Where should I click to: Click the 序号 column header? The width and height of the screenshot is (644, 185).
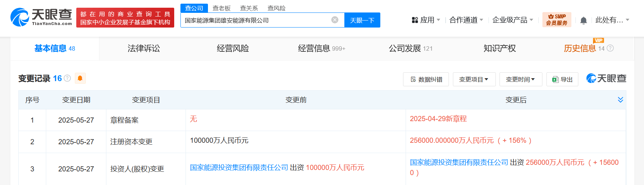coord(32,100)
